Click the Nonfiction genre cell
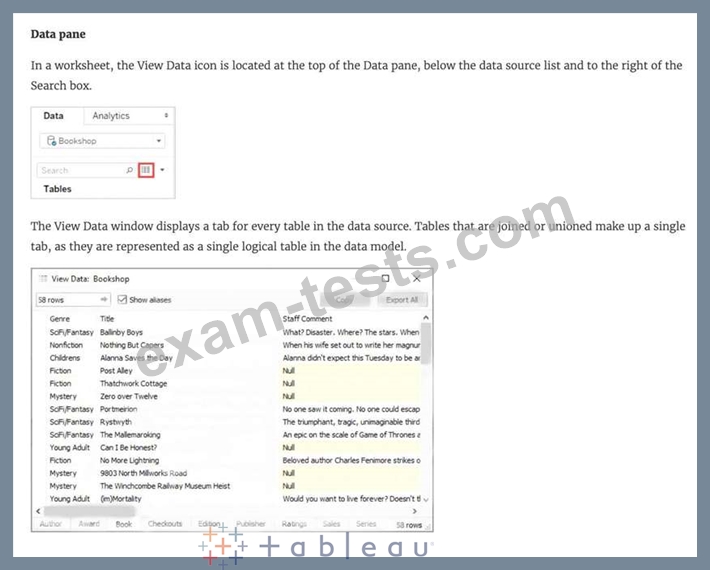The height and width of the screenshot is (570, 710). [x=66, y=345]
